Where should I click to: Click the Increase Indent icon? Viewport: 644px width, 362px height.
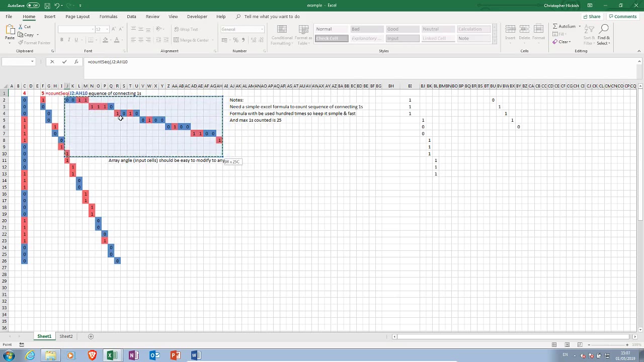coord(165,40)
